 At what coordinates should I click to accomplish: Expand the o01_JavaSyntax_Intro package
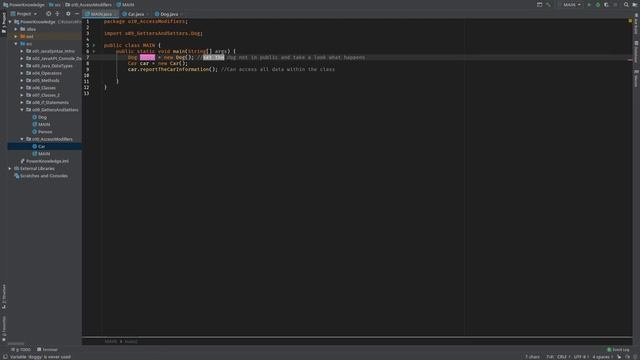tap(22, 51)
